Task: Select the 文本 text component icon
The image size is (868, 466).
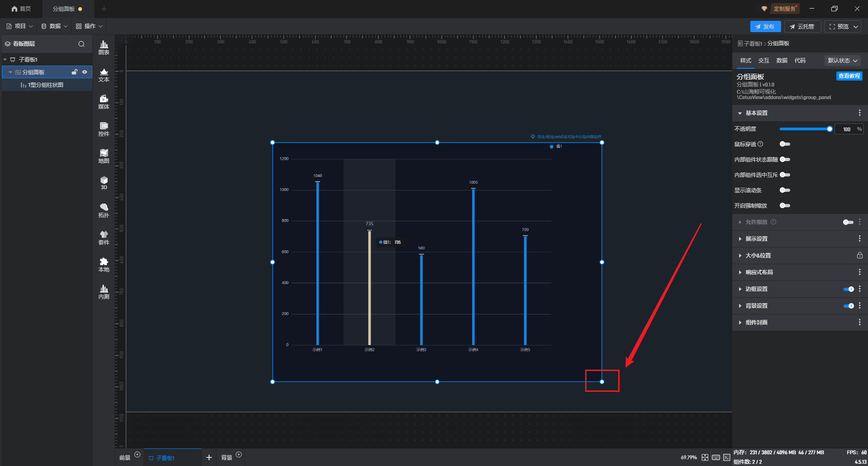Action: [x=104, y=75]
